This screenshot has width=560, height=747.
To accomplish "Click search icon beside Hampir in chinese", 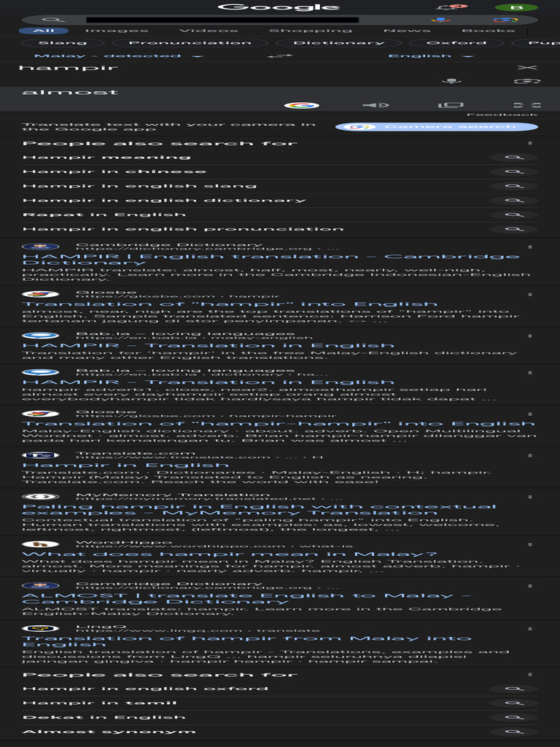I will (514, 171).
